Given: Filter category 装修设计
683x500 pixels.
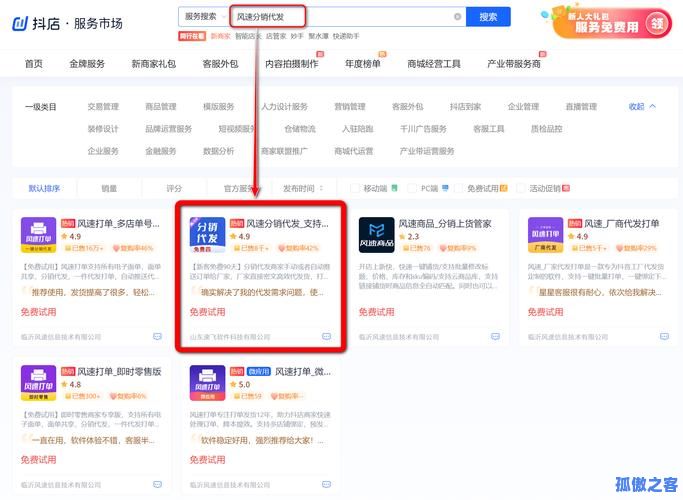Looking at the screenshot, I should 103,129.
